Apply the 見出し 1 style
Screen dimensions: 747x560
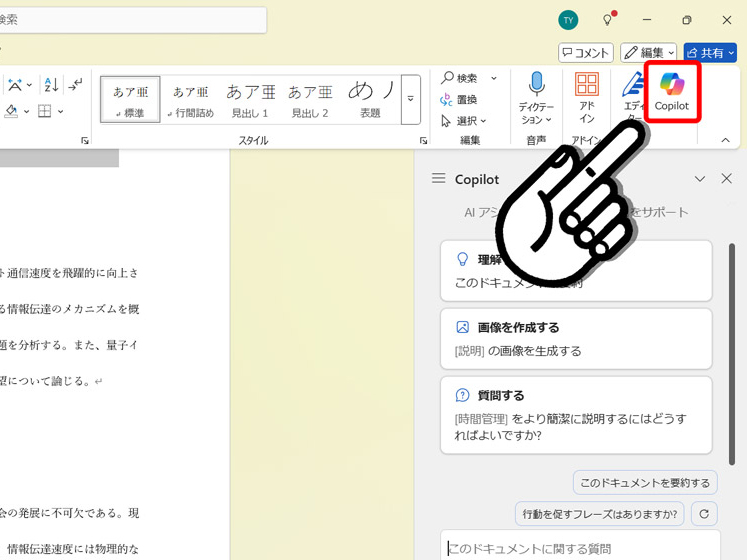250,100
